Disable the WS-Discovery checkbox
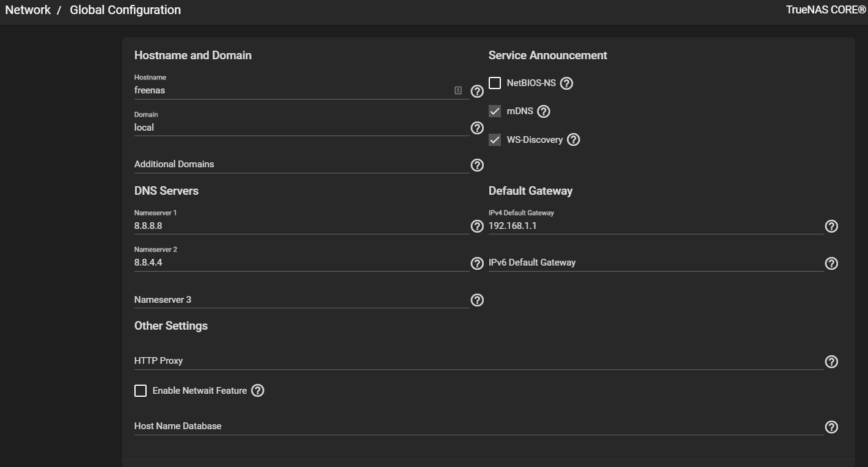The width and height of the screenshot is (868, 467). pyautogui.click(x=495, y=140)
